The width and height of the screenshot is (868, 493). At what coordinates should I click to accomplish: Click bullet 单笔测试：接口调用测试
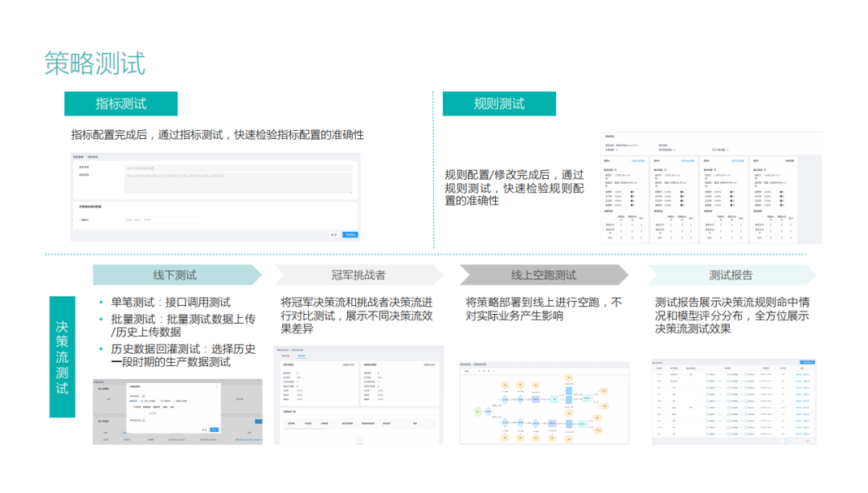point(170,302)
